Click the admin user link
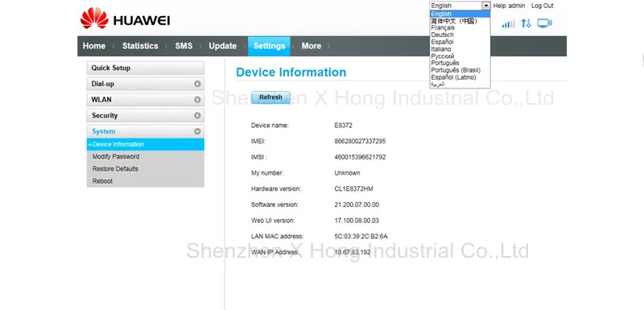The image size is (644, 310). (x=517, y=6)
